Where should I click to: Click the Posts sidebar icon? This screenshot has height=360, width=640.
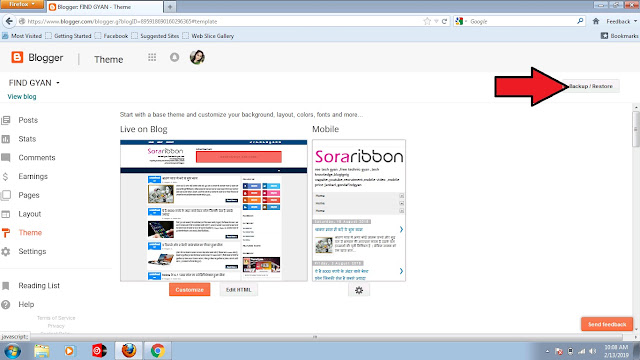(6, 120)
